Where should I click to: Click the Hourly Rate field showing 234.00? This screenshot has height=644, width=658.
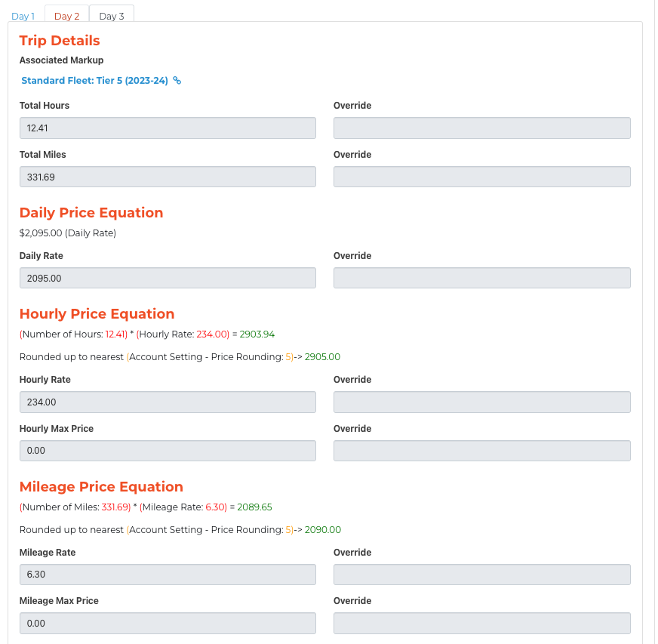(x=168, y=402)
